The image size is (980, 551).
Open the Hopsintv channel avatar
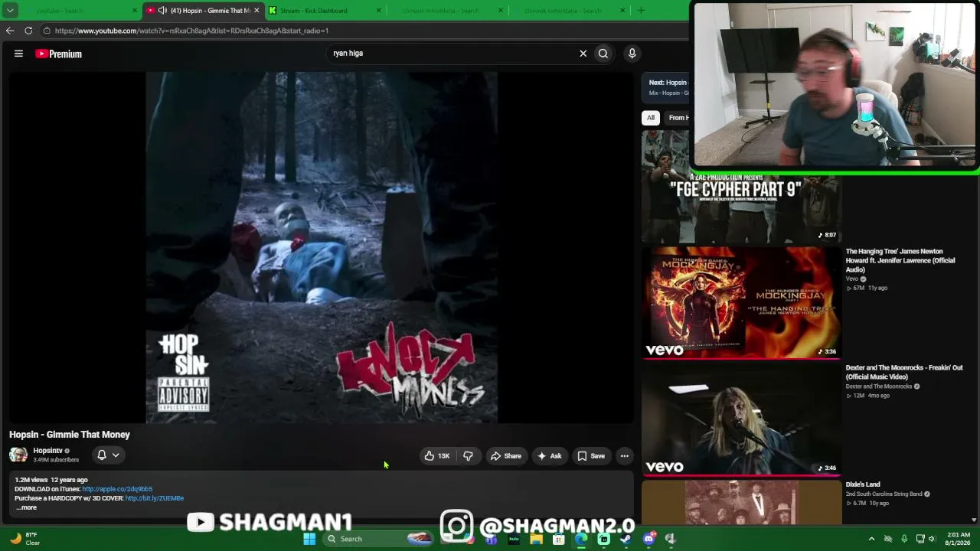point(18,455)
